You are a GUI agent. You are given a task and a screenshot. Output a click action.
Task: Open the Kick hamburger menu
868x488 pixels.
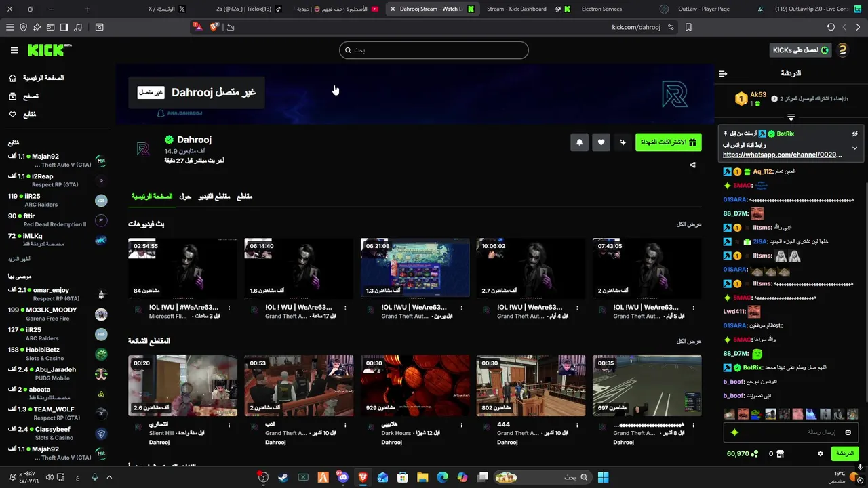pyautogui.click(x=14, y=50)
